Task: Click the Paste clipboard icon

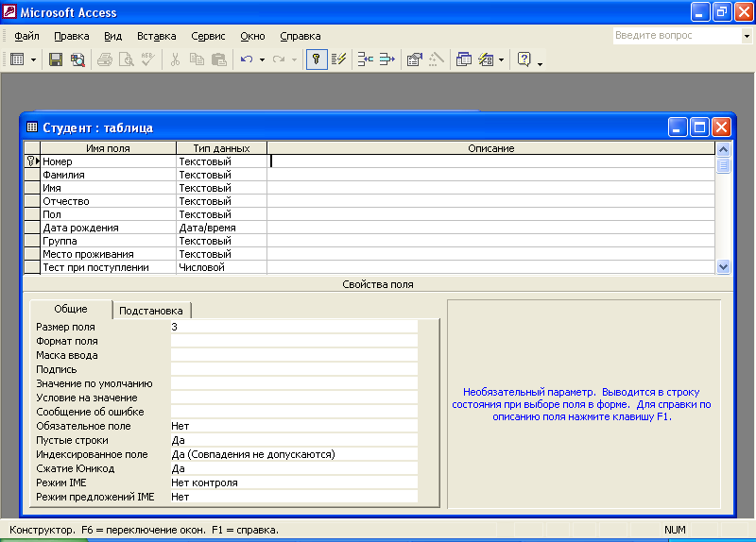Action: pos(219,59)
